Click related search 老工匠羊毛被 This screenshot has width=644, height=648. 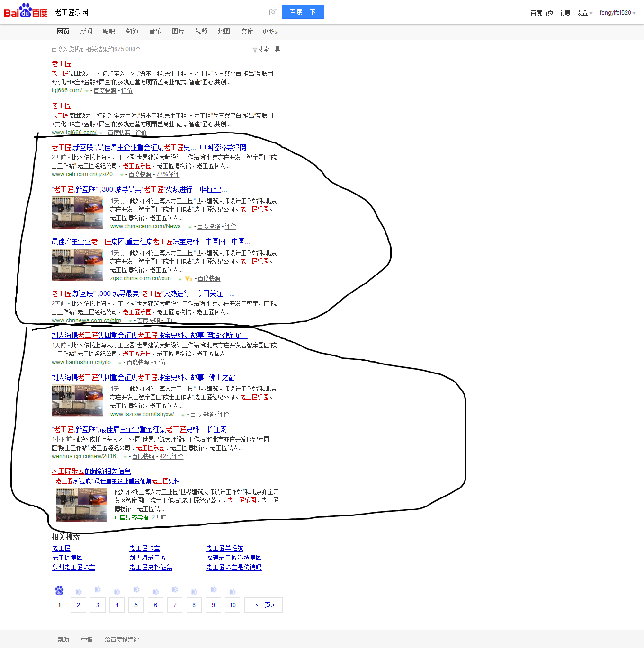[x=225, y=548]
